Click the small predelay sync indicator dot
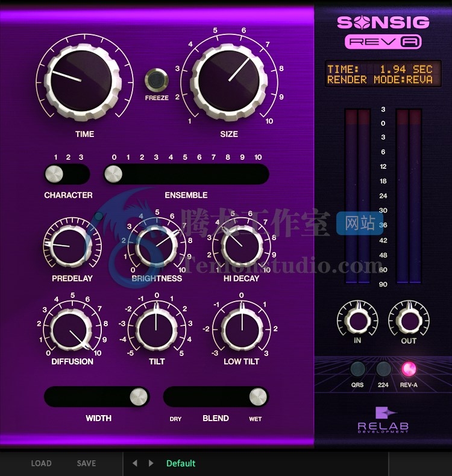This screenshot has height=476, width=452. point(99,216)
